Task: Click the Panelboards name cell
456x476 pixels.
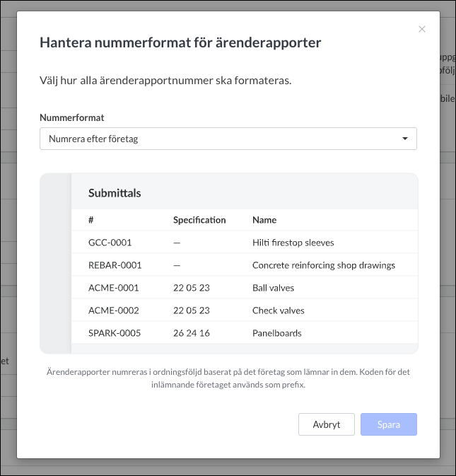Action: pyautogui.click(x=277, y=333)
